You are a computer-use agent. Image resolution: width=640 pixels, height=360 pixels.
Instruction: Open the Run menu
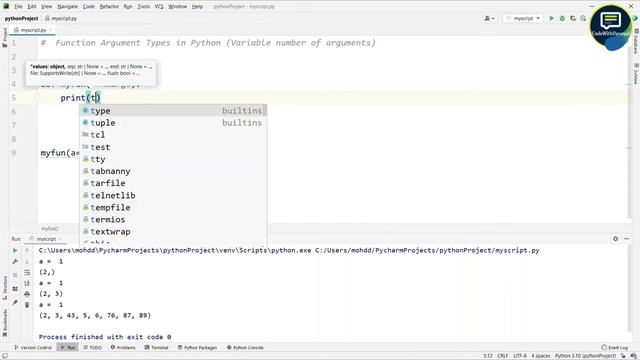click(128, 7)
